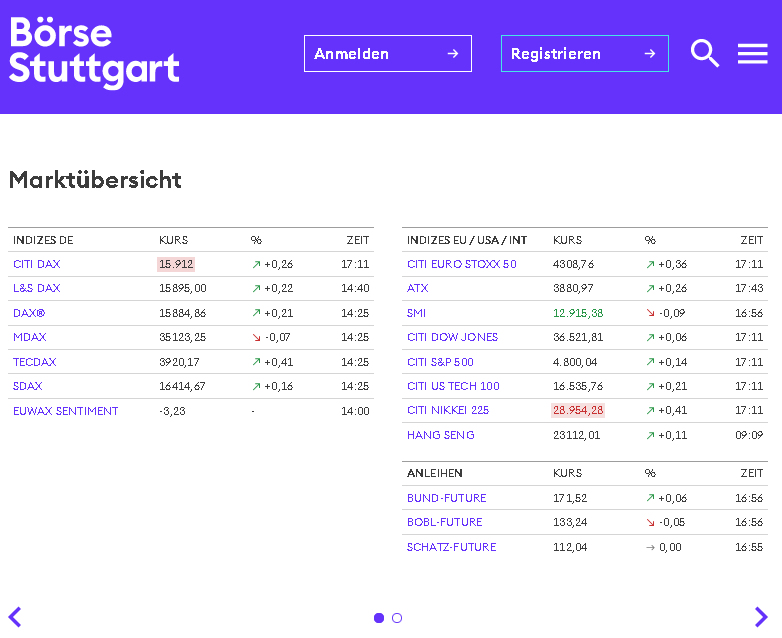
Task: Open the CITI DAX index link
Action: click(37, 264)
